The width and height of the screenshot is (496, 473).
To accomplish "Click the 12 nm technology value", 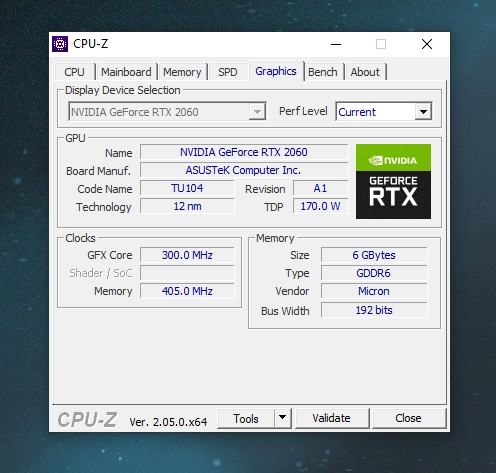I will pyautogui.click(x=187, y=206).
